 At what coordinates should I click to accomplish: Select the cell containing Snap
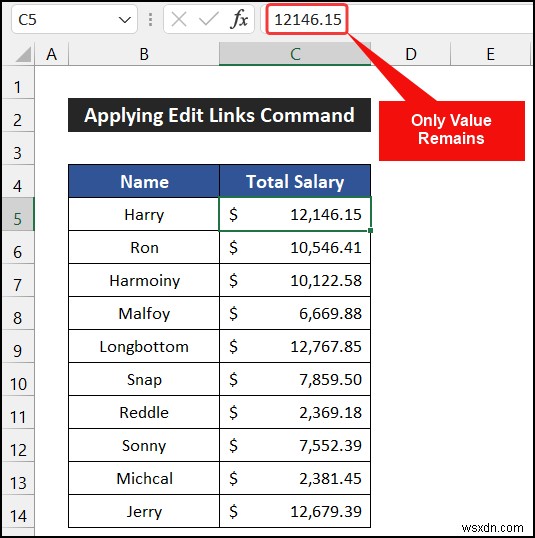tap(144, 379)
